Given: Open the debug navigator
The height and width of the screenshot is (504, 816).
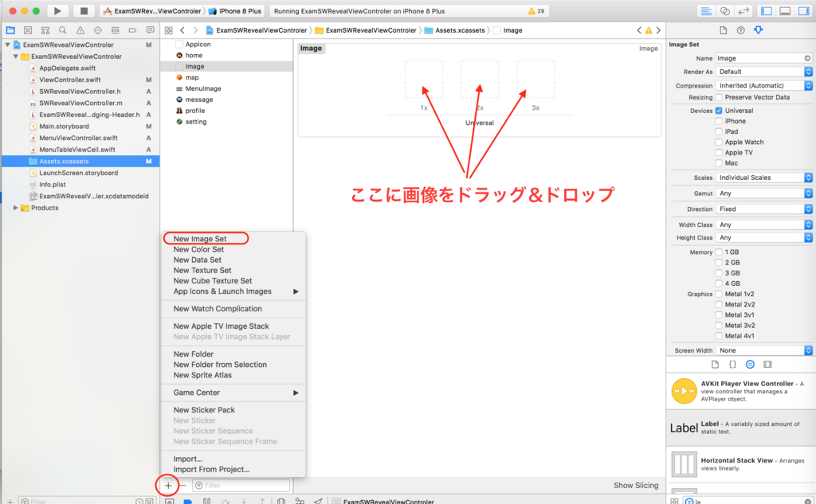Looking at the screenshot, I should (115, 30).
